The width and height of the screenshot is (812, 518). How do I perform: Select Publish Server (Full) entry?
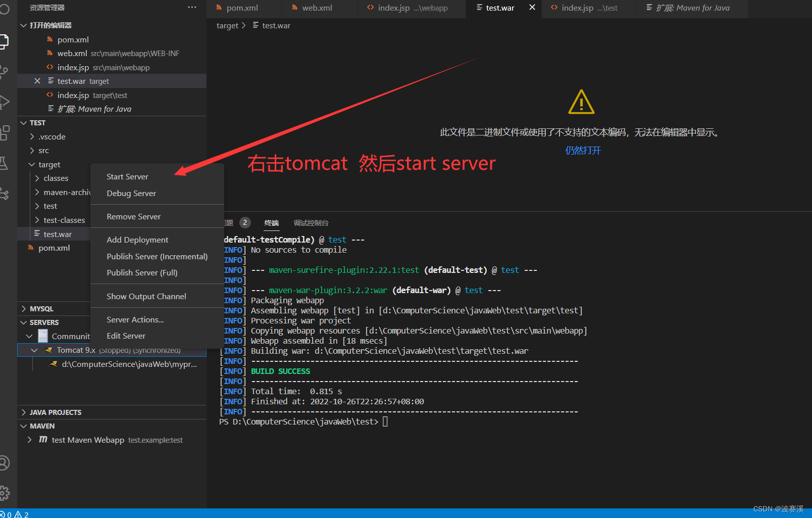pos(157,273)
